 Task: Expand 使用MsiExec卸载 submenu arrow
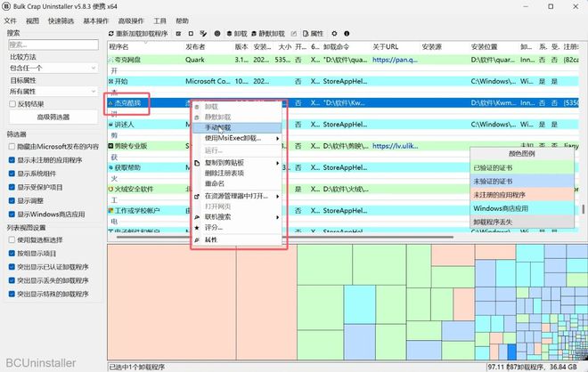tap(278, 139)
